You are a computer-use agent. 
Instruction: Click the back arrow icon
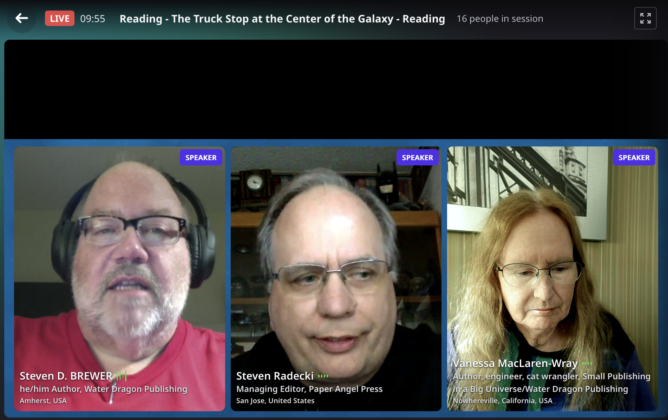tap(22, 18)
